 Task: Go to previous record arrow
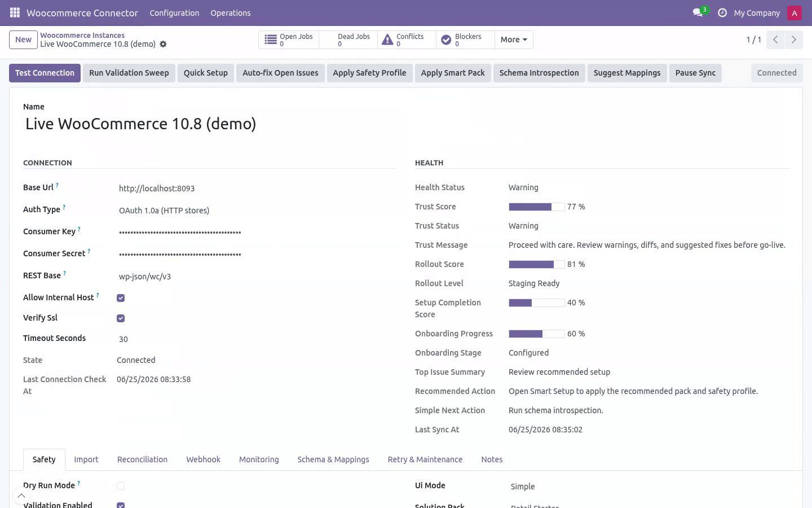tap(775, 40)
